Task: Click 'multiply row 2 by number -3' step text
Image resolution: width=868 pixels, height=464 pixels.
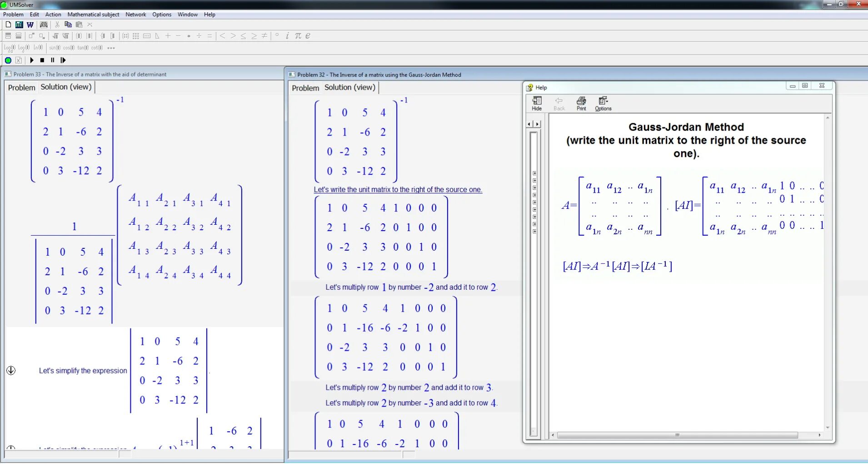Action: point(412,403)
